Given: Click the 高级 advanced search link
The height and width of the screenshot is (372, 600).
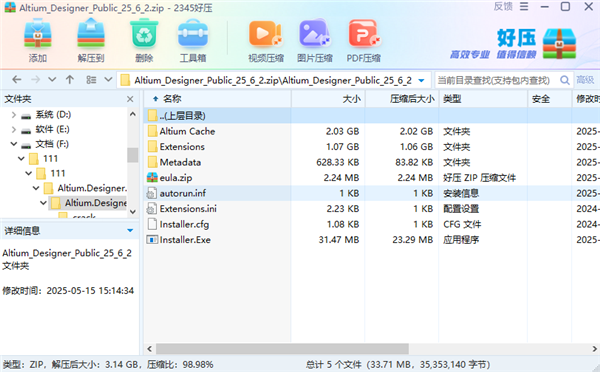Looking at the screenshot, I should pos(585,80).
